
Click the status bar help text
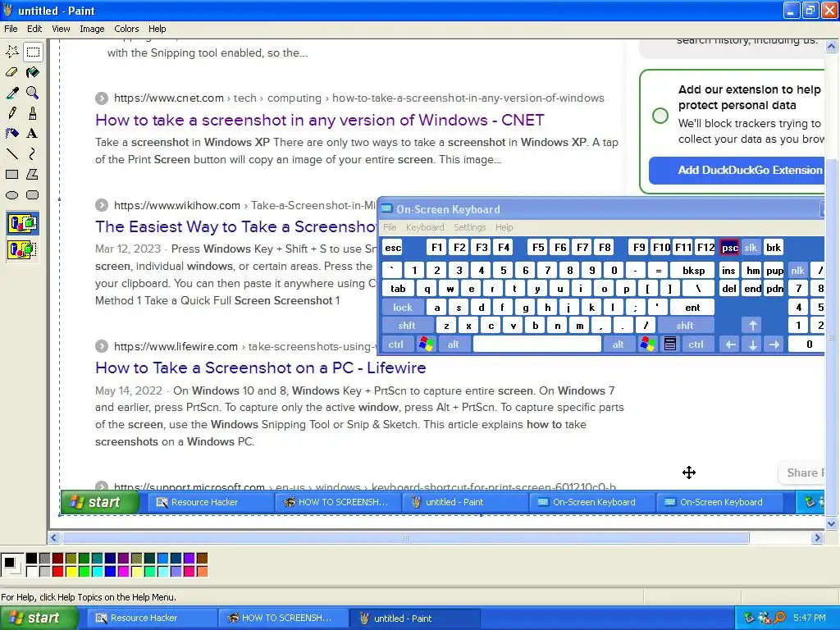click(x=89, y=597)
